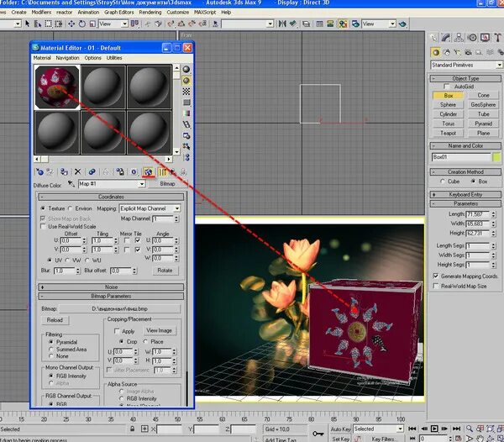Image resolution: width=504 pixels, height=442 pixels.
Task: Toggle Show End Result icon
Action: click(x=163, y=172)
